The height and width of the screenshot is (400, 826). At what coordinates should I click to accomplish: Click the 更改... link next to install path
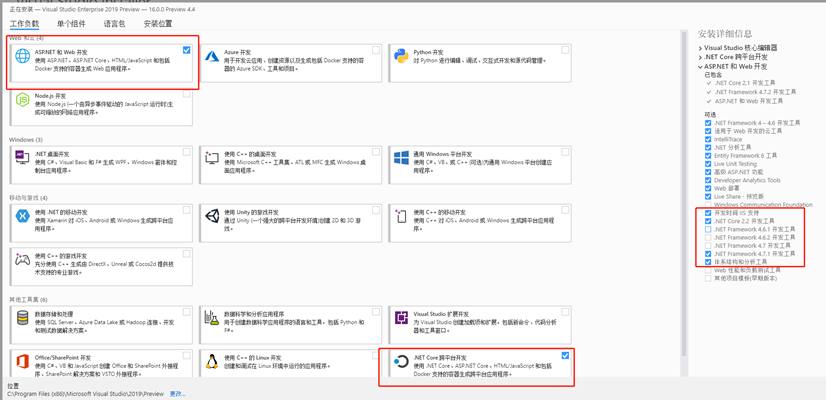(x=178, y=394)
